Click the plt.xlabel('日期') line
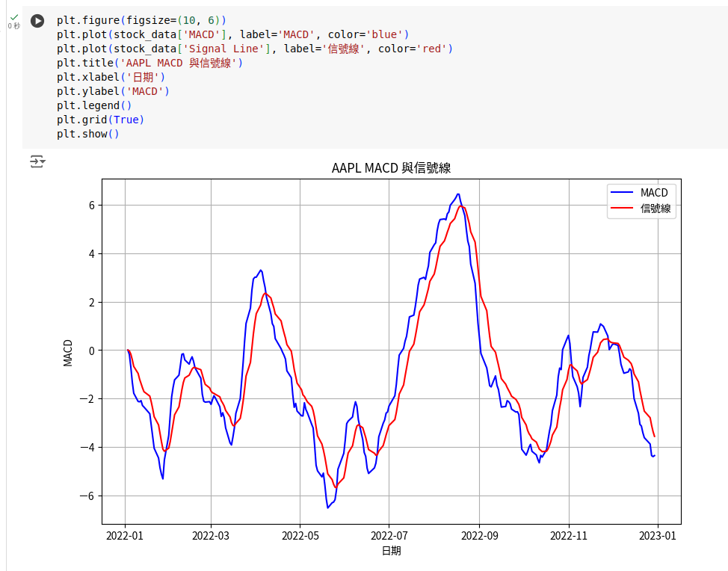 [111, 77]
